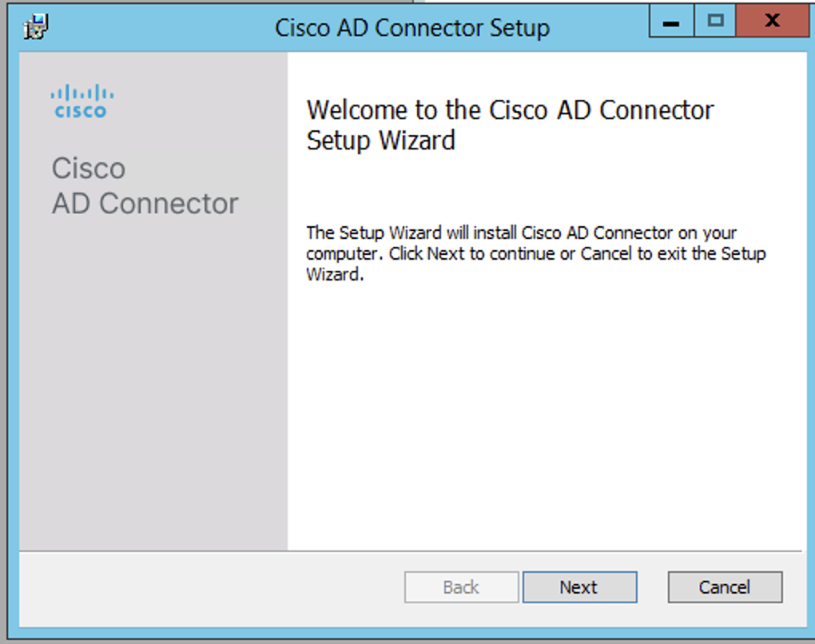Click the Cisco AD Connector Setup title bar
Image resolution: width=815 pixels, height=644 pixels.
411,27
